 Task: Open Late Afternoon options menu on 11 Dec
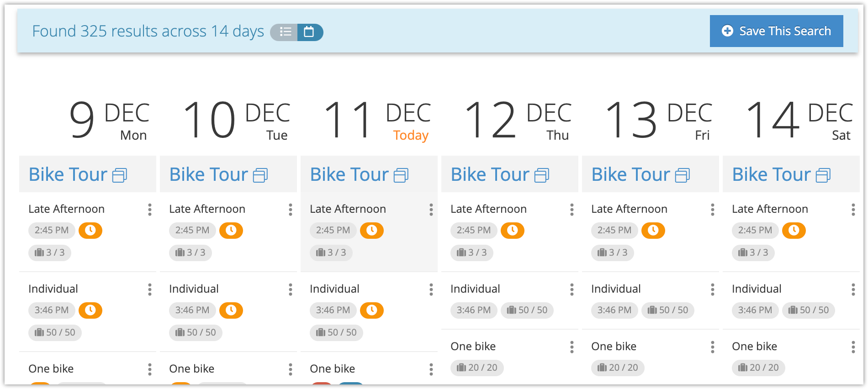pyautogui.click(x=431, y=210)
